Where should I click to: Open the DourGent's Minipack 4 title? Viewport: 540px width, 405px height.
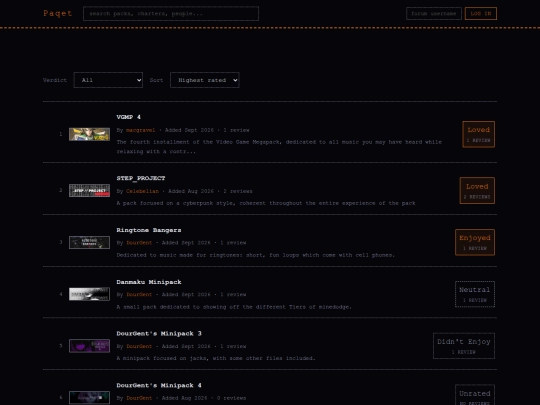click(159, 385)
